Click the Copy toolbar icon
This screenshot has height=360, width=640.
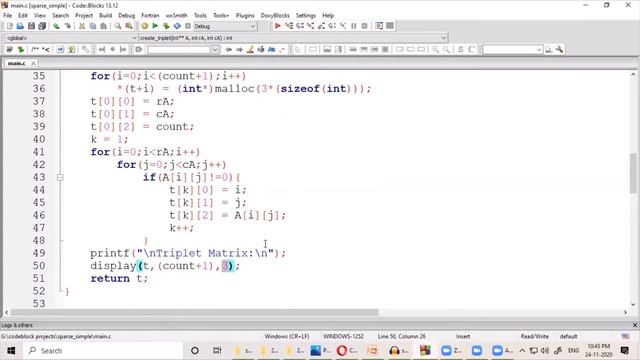(93, 26)
